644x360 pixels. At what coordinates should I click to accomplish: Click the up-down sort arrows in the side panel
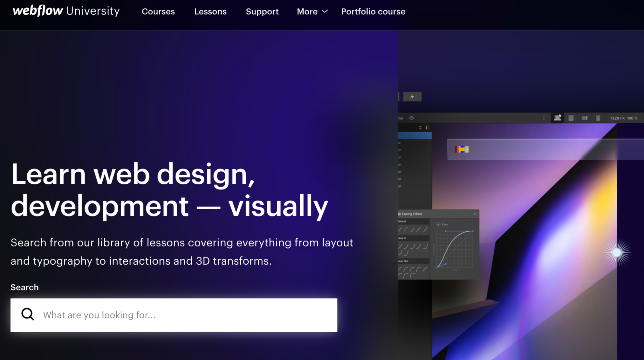coord(420,128)
